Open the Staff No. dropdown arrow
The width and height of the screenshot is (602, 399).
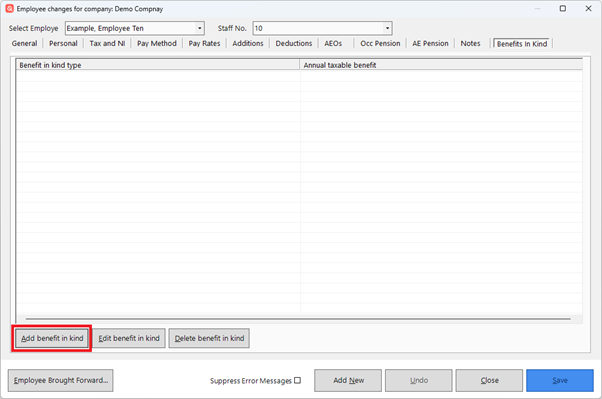coord(387,28)
